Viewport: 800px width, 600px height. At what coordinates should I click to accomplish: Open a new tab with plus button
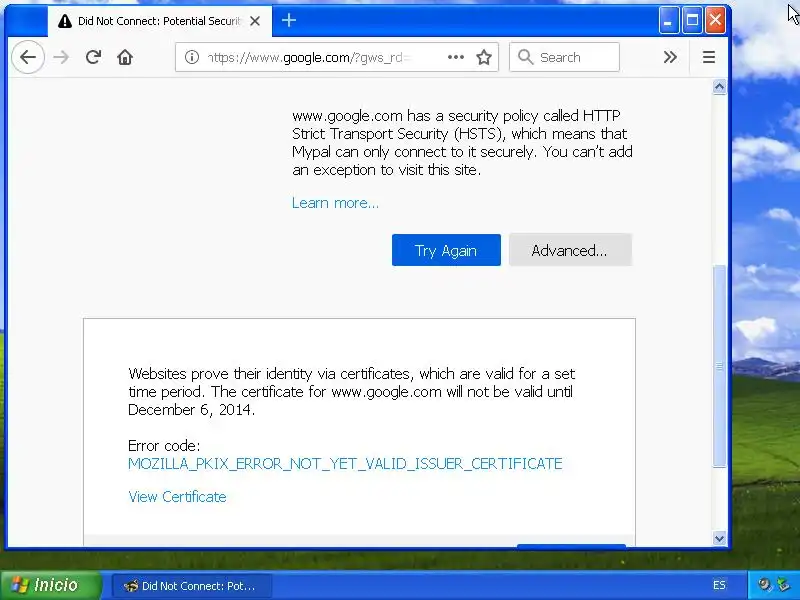[289, 20]
